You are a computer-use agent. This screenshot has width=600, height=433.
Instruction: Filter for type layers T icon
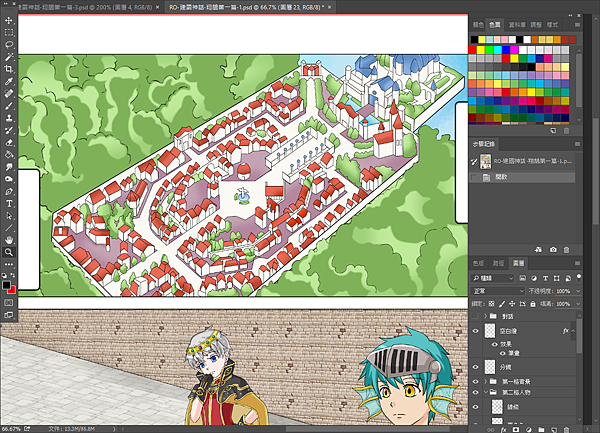pyautogui.click(x=545, y=278)
